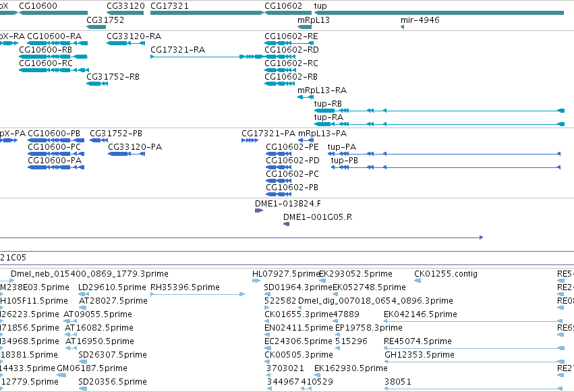
Task: Click CDS CG10600-PC label
Action: [54, 147]
